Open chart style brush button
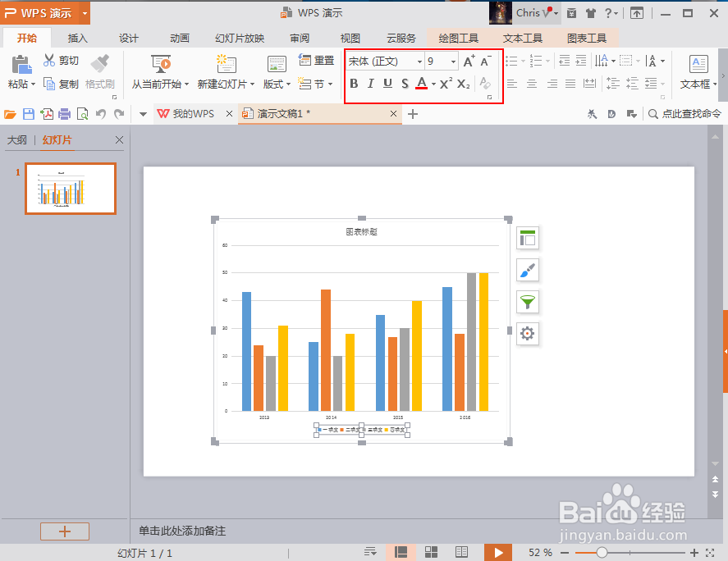Image resolution: width=728 pixels, height=561 pixels. [528, 270]
